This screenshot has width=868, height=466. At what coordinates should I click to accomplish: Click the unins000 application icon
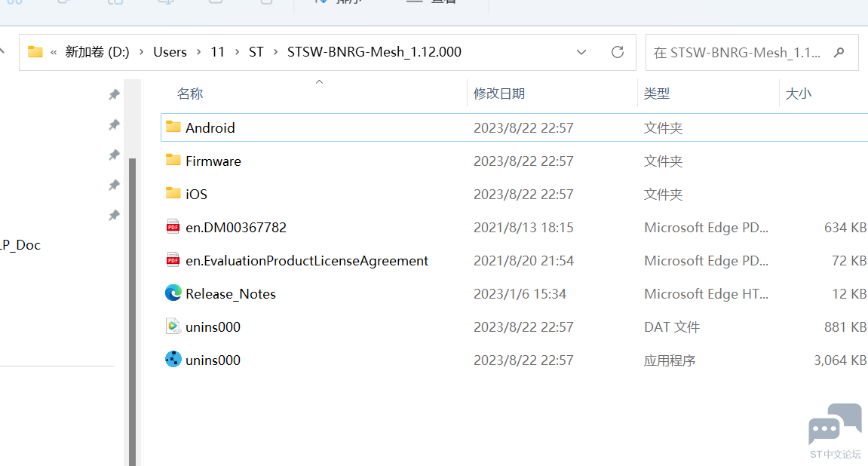pos(173,359)
